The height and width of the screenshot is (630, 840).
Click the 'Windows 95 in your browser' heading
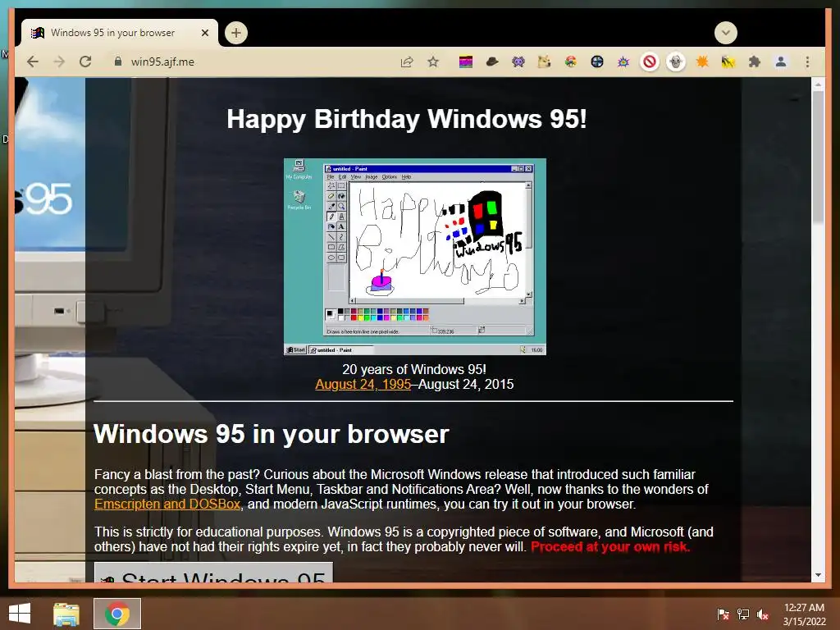tap(271, 434)
